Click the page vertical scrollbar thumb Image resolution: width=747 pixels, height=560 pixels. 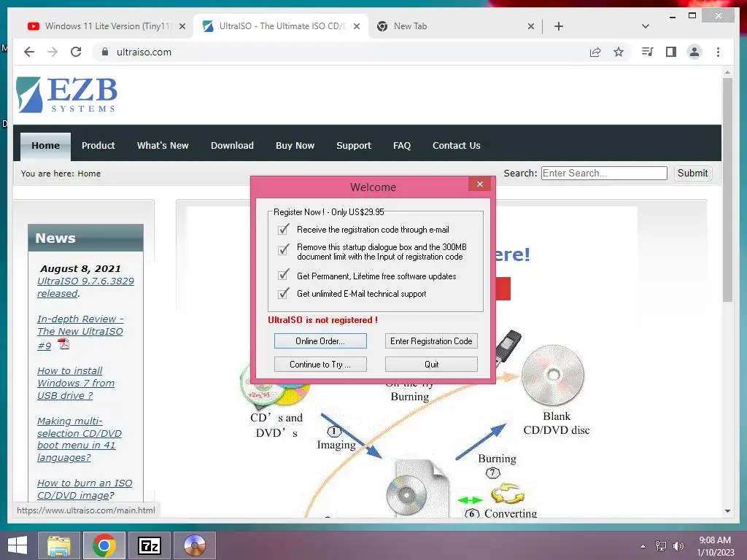[727, 190]
